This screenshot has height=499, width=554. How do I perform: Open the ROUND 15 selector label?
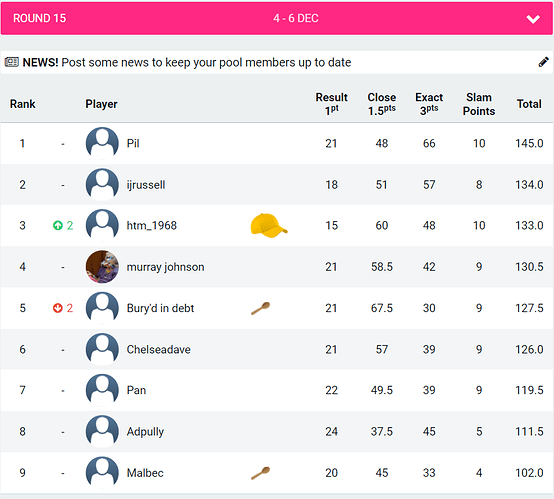[x=40, y=18]
